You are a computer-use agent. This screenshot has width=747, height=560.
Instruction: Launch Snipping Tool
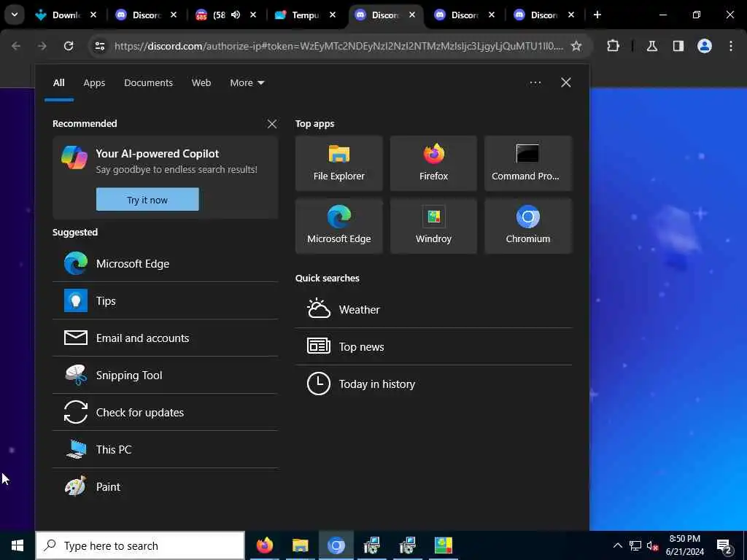165,376
